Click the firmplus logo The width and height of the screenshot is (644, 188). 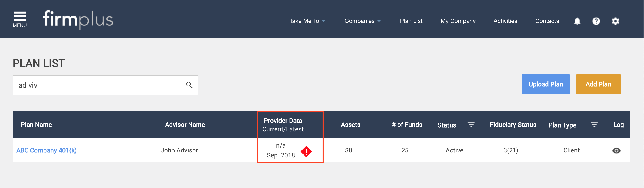(78, 19)
